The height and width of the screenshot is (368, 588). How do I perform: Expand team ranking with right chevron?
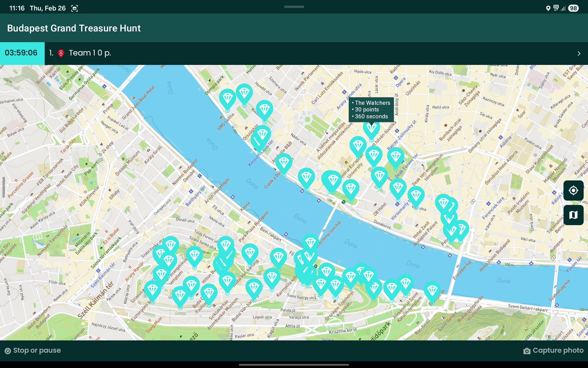[579, 53]
